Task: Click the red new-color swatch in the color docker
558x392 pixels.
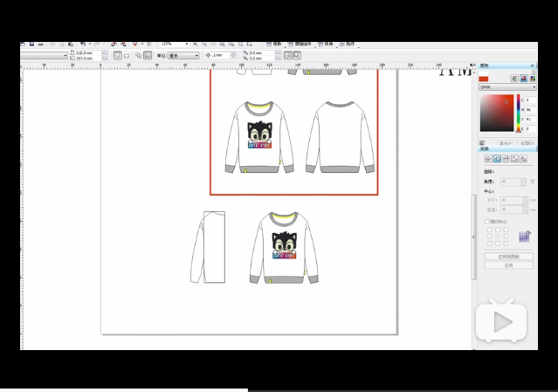Action: pyautogui.click(x=483, y=79)
